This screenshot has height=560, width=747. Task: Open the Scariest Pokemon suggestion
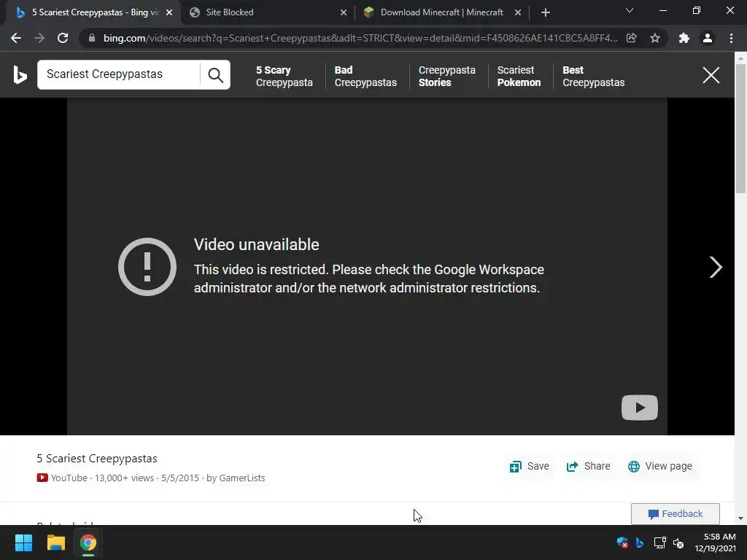[519, 76]
